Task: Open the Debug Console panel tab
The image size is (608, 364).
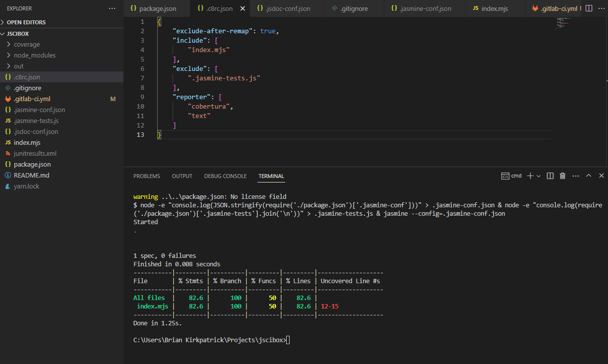Action: pos(225,176)
